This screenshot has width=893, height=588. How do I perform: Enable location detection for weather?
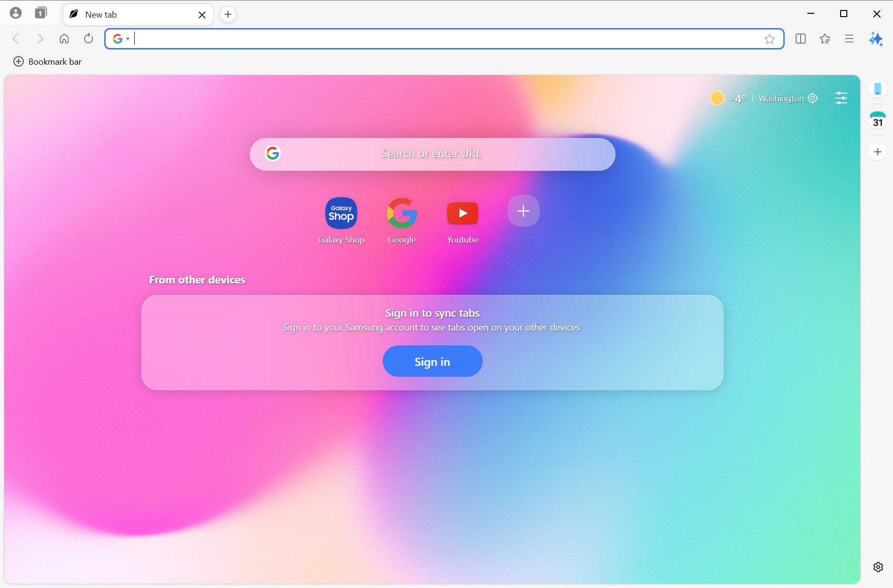click(813, 98)
